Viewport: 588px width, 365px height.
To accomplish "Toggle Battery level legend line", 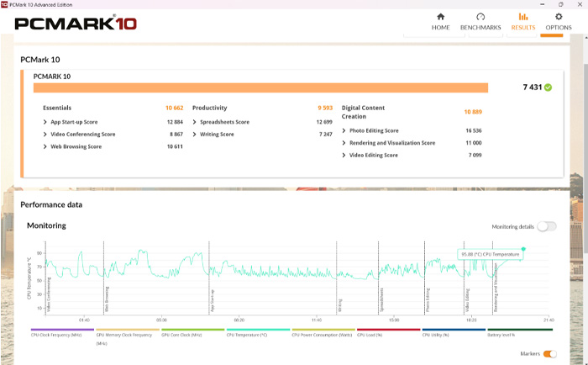I will [520, 330].
